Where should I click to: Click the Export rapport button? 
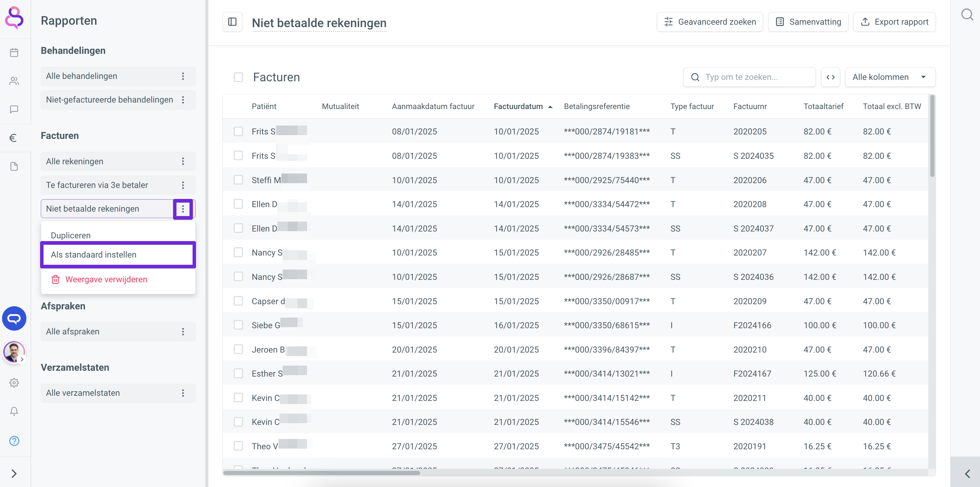pyautogui.click(x=894, y=22)
